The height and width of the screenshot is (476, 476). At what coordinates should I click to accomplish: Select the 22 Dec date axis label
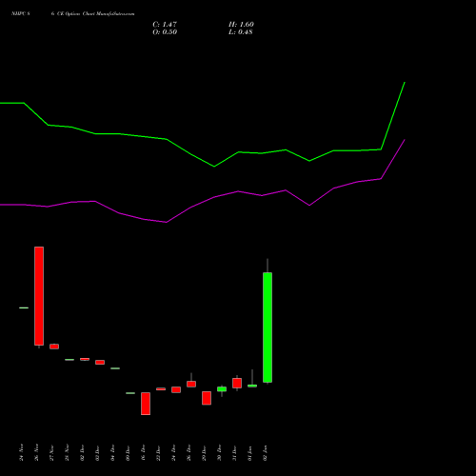coord(158,453)
